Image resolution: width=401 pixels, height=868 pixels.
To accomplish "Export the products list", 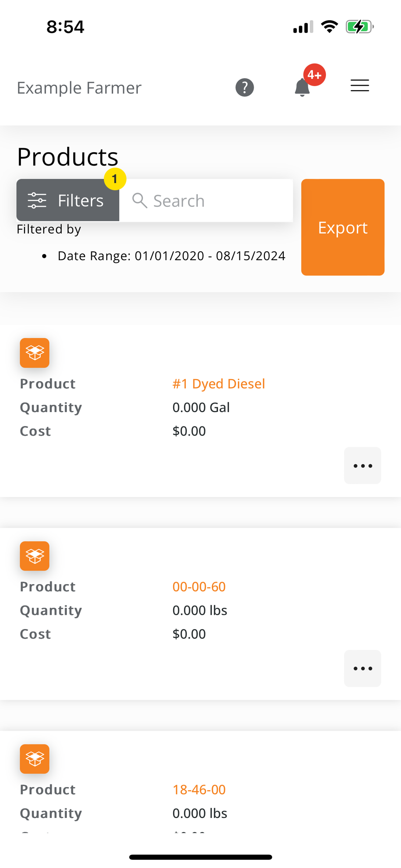I will pyautogui.click(x=342, y=227).
